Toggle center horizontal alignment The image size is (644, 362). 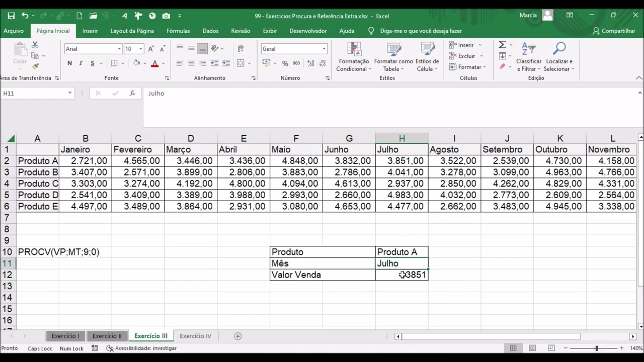(x=191, y=63)
